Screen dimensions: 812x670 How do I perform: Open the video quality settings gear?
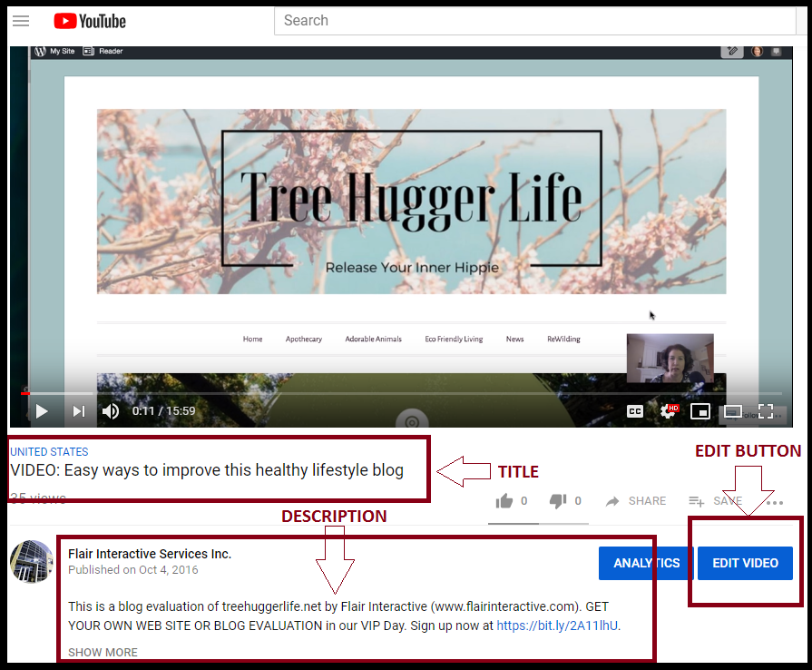coord(668,410)
